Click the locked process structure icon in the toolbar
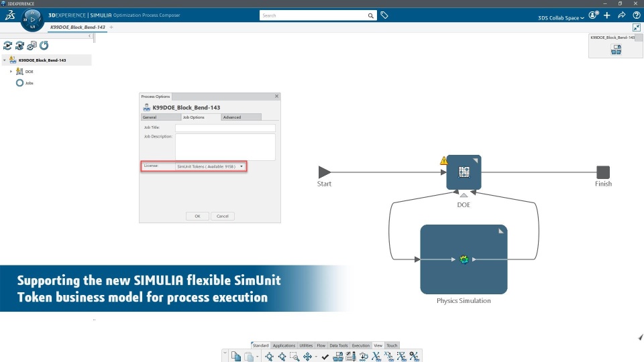 coord(338,356)
